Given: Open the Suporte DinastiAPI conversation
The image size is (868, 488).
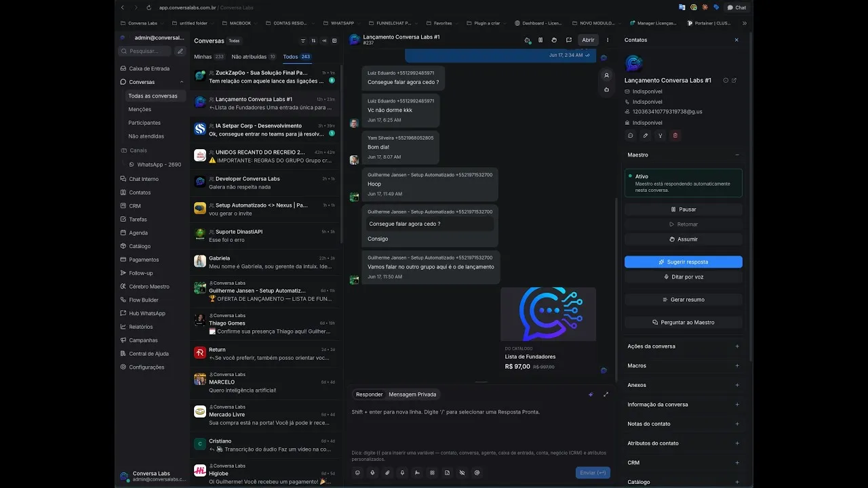Looking at the screenshot, I should [265, 236].
